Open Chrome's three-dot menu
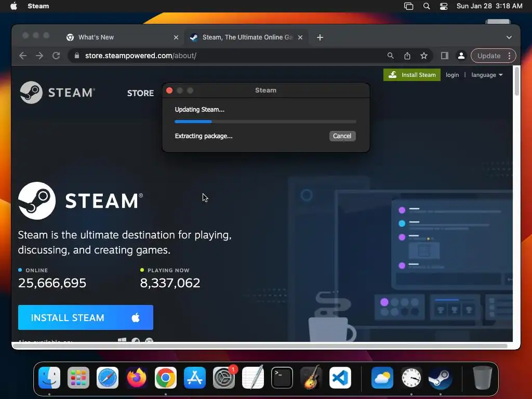532x399 pixels. pos(509,56)
